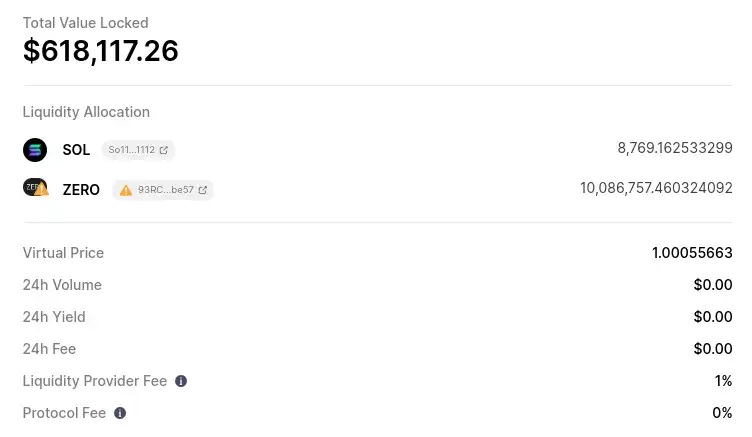Click the ZERO amount 10,086,757.460324092
752x437 pixels.
point(656,188)
